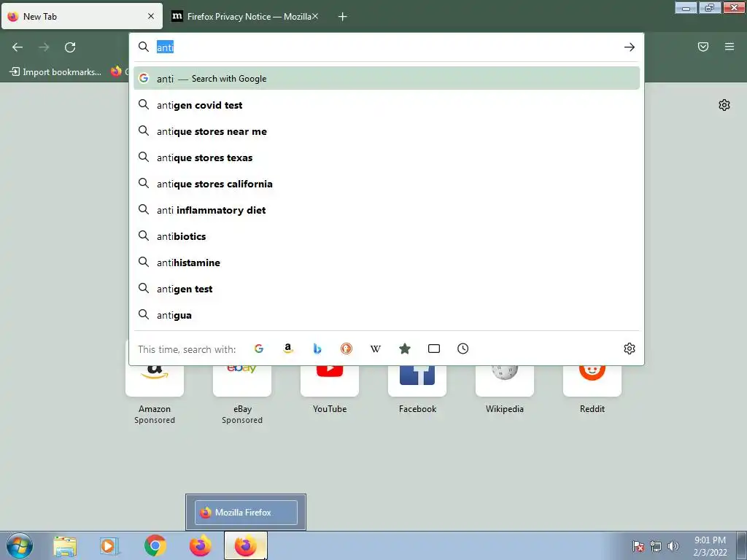Open Windows Explorer from taskbar

coord(65,545)
